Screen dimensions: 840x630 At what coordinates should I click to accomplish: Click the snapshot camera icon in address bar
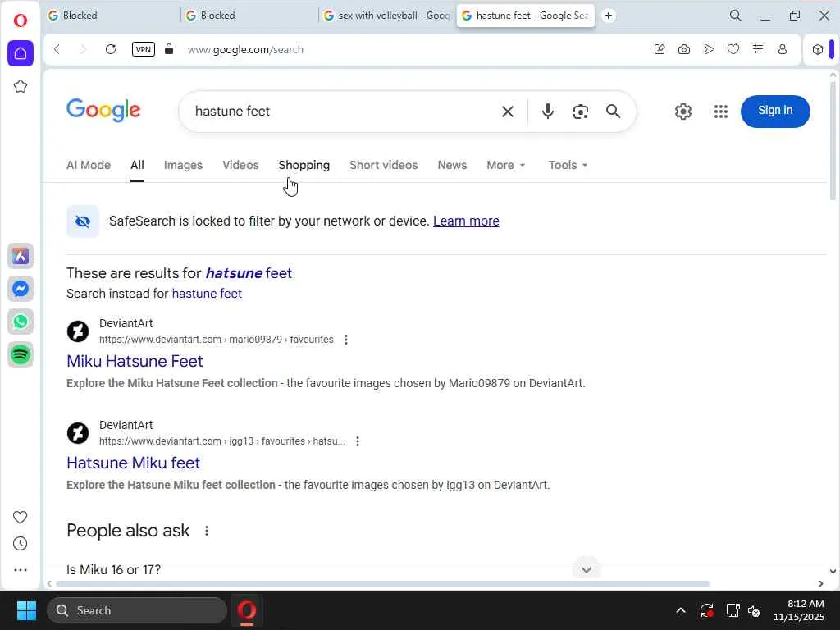click(684, 49)
